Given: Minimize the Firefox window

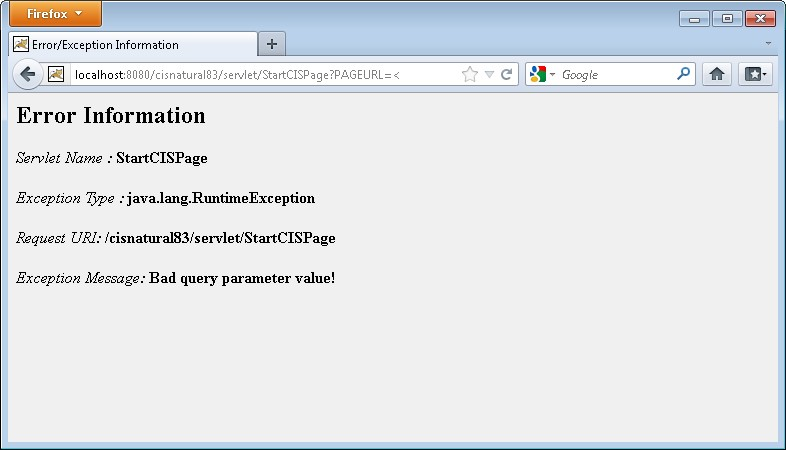Looking at the screenshot, I should tap(694, 19).
